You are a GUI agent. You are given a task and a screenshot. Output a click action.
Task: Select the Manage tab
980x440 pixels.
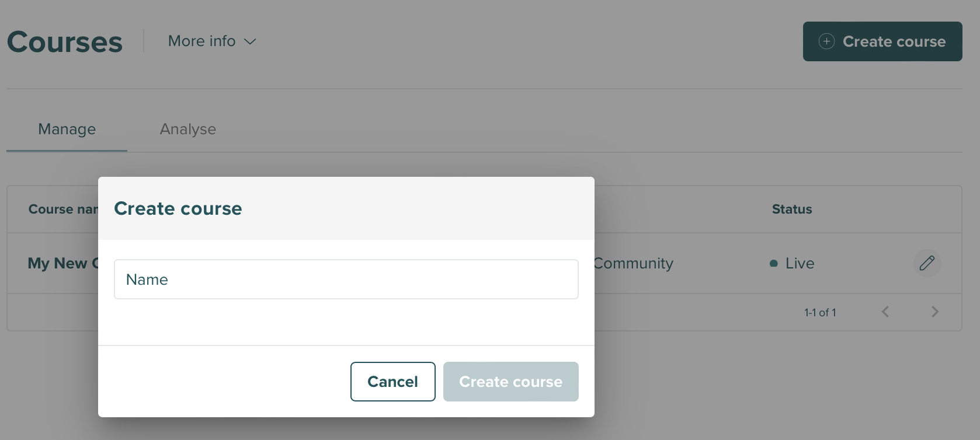pyautogui.click(x=66, y=129)
